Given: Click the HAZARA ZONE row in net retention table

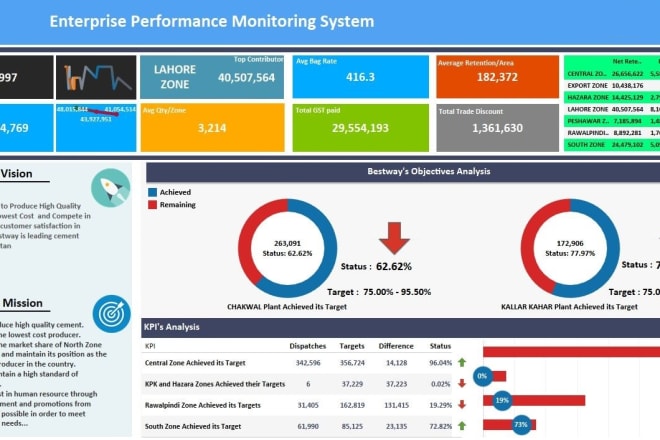Looking at the screenshot, I should [612, 97].
